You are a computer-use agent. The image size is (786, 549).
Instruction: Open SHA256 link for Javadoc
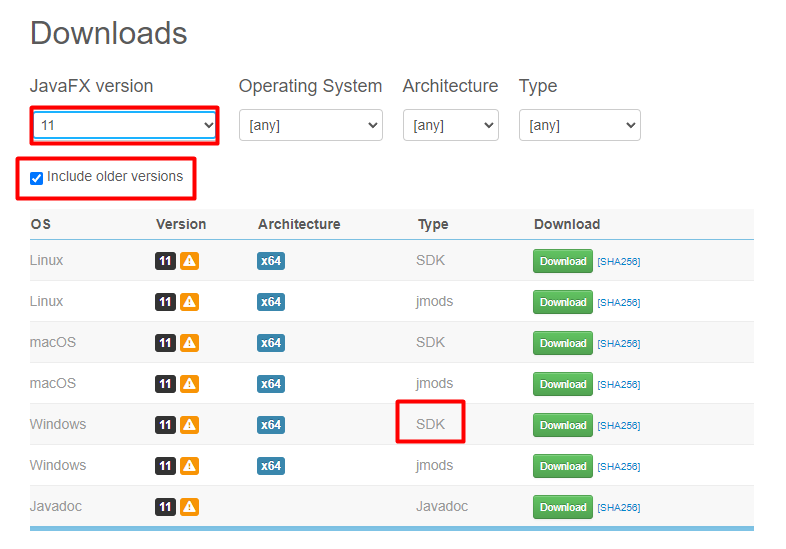point(619,508)
